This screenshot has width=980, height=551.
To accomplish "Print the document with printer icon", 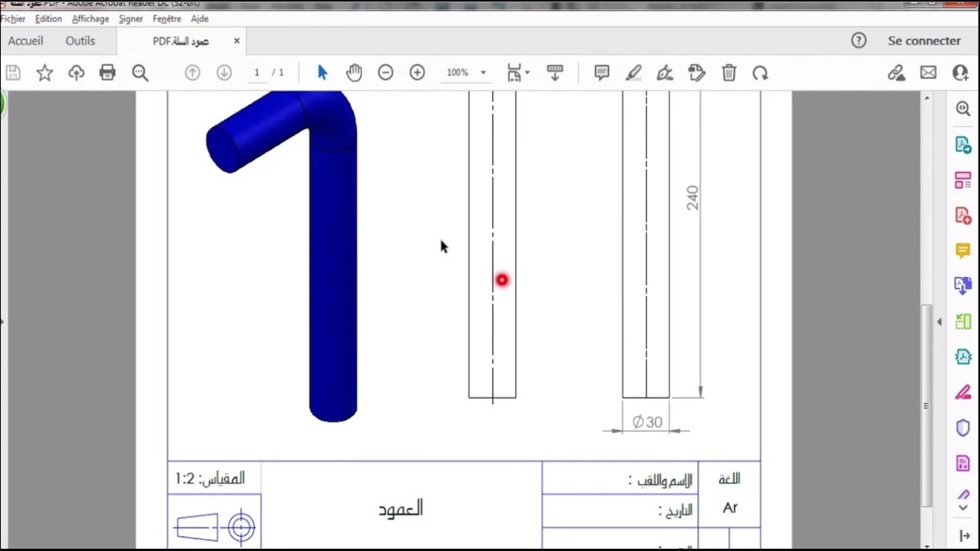I will point(107,73).
